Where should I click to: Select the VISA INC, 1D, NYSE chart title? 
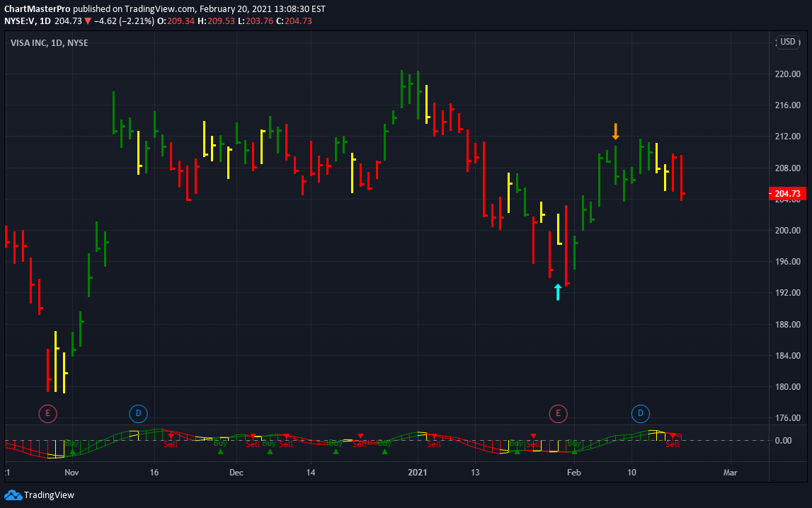click(x=49, y=43)
